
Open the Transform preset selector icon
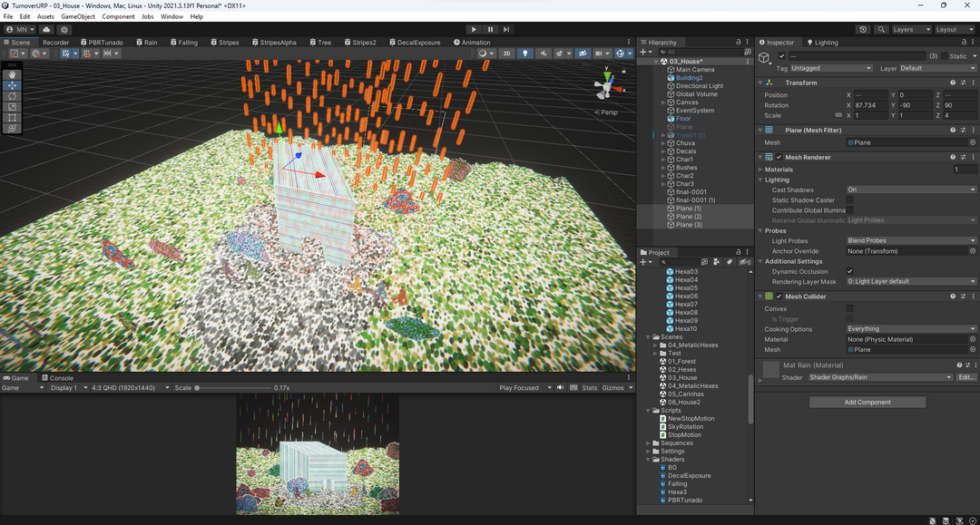[963, 83]
